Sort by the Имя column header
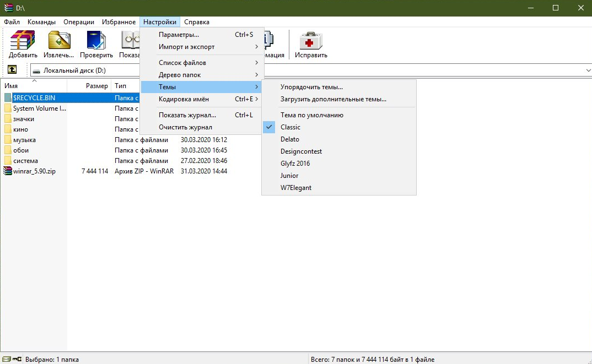The height and width of the screenshot is (364, 592). (x=34, y=85)
